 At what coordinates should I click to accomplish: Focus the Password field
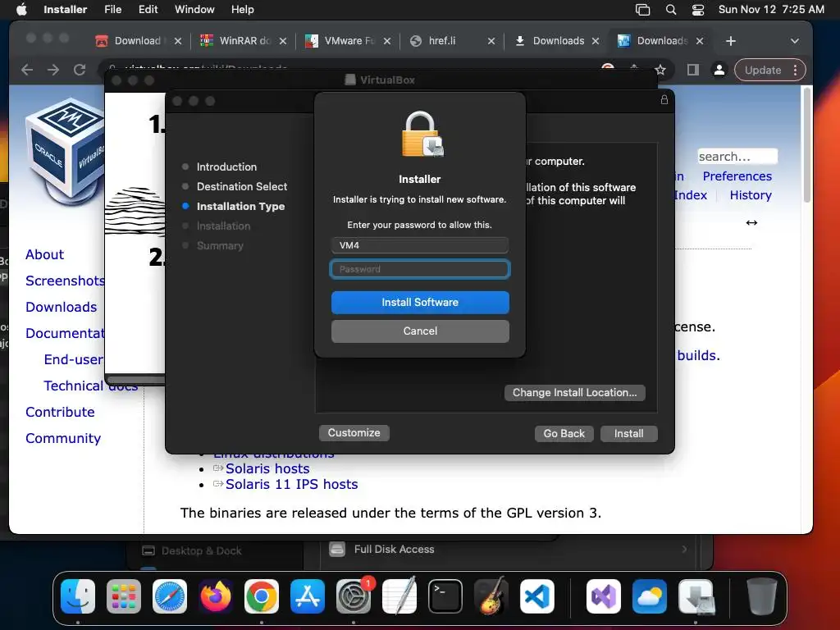point(420,269)
